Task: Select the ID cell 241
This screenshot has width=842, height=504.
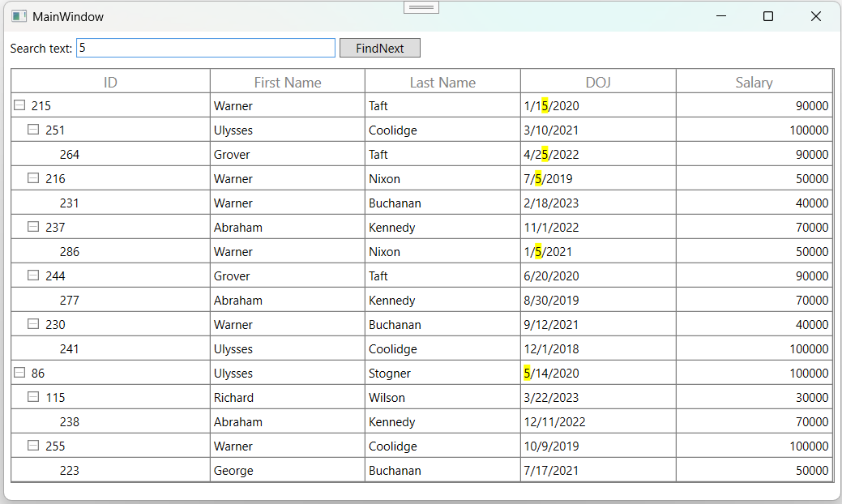Action: click(111, 348)
